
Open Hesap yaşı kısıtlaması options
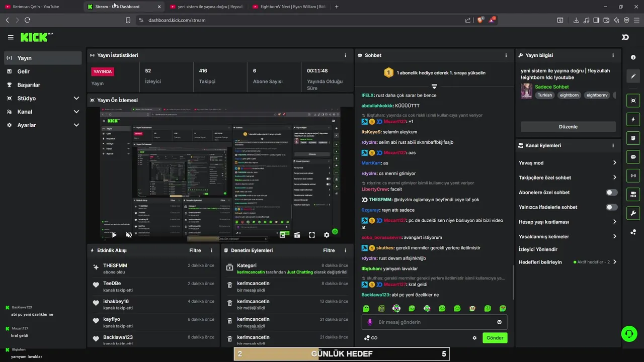[568, 222]
